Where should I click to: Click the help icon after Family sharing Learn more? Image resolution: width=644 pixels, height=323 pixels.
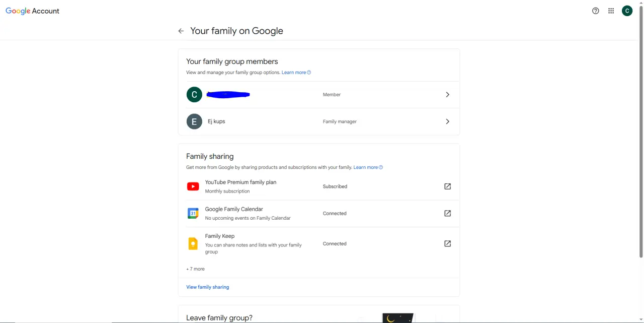coord(381,167)
